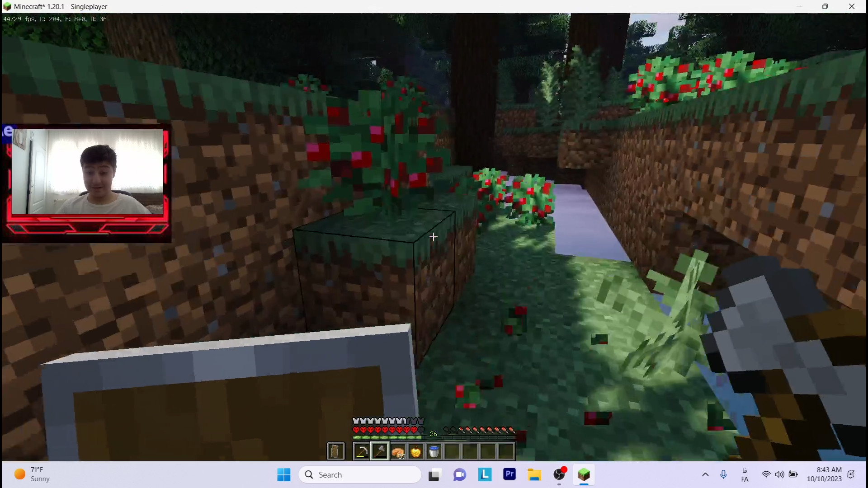Expand the hidden system tray icons
The image size is (868, 488).
point(705,474)
